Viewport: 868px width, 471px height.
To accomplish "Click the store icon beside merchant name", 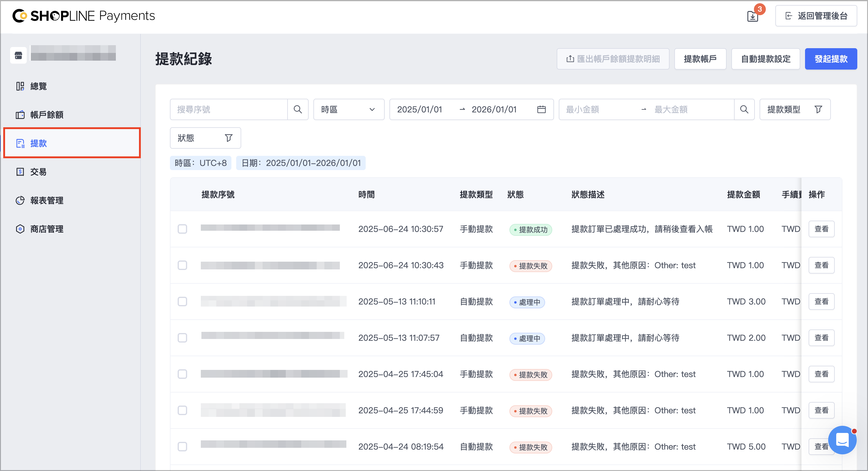I will pyautogui.click(x=18, y=55).
